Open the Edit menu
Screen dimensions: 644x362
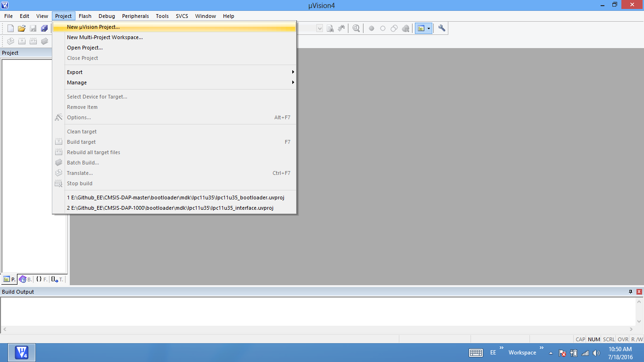tap(25, 16)
